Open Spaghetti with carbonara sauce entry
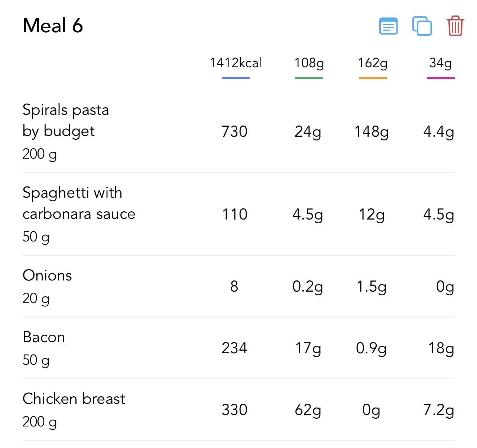This screenshot has width=477, height=448. (x=238, y=214)
